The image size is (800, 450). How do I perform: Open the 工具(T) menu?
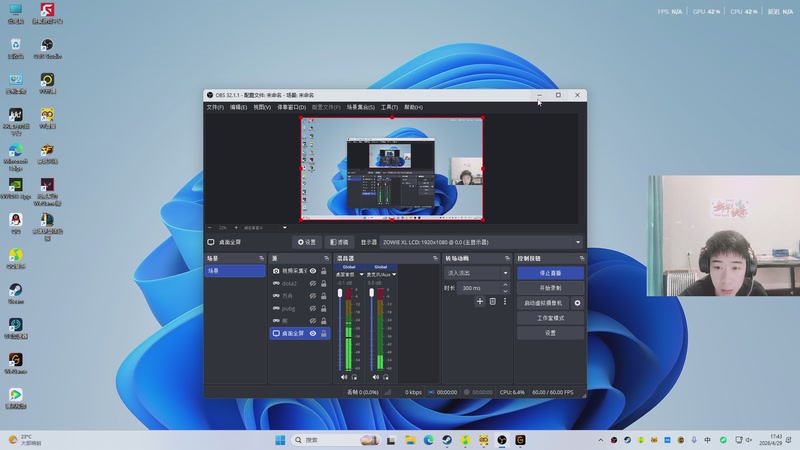point(389,107)
